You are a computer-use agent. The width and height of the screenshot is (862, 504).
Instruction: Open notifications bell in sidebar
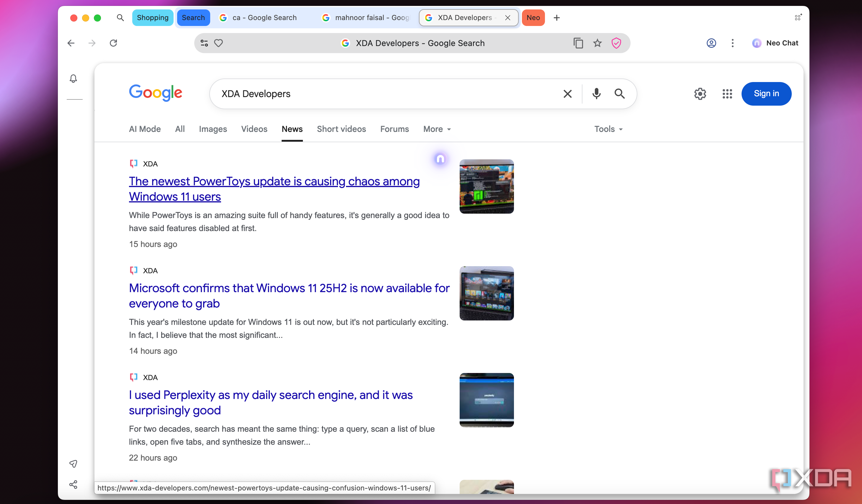[73, 79]
